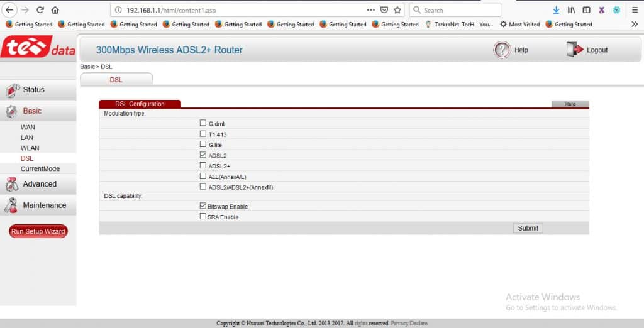Show more bookmarks with chevron
The height and width of the screenshot is (328, 644).
(x=635, y=25)
